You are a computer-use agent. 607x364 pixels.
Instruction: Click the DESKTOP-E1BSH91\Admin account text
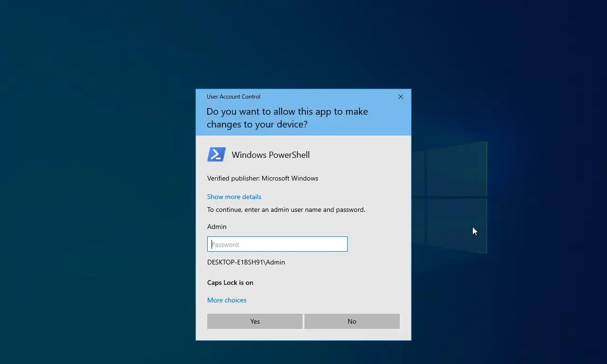click(x=246, y=262)
